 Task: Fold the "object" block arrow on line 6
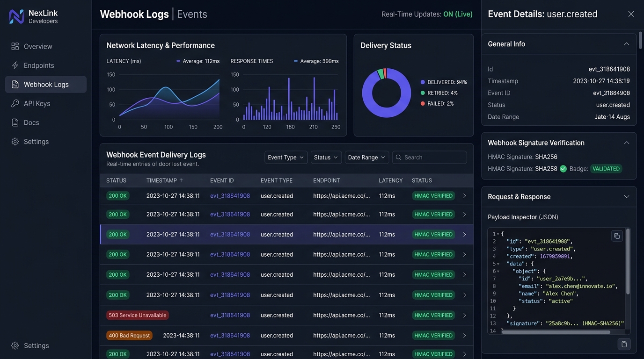[x=498, y=271]
